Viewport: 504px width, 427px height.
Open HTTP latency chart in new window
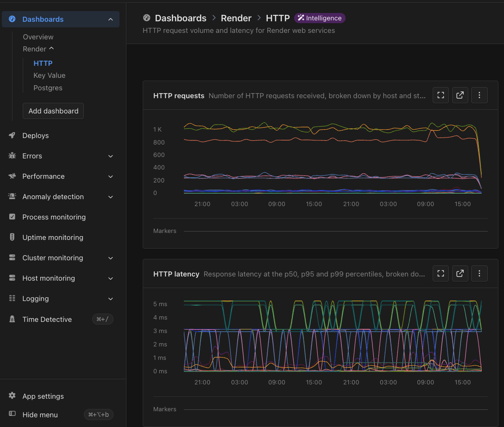pyautogui.click(x=460, y=273)
